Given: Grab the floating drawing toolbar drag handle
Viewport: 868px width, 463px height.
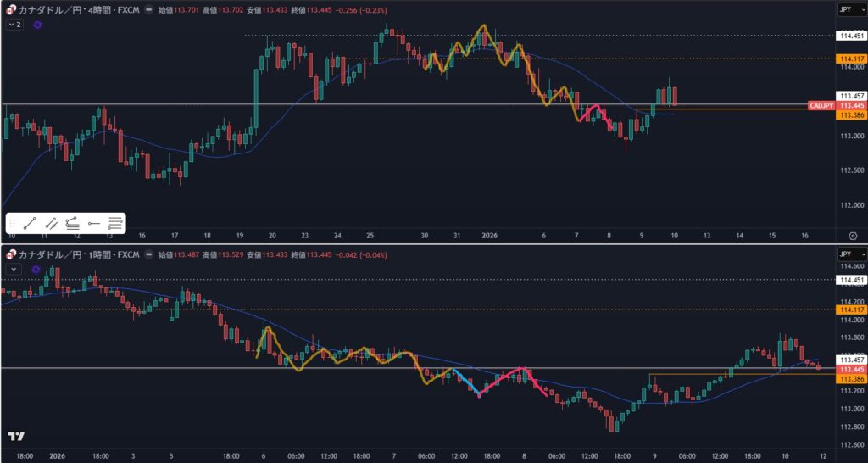Looking at the screenshot, I should (x=13, y=224).
